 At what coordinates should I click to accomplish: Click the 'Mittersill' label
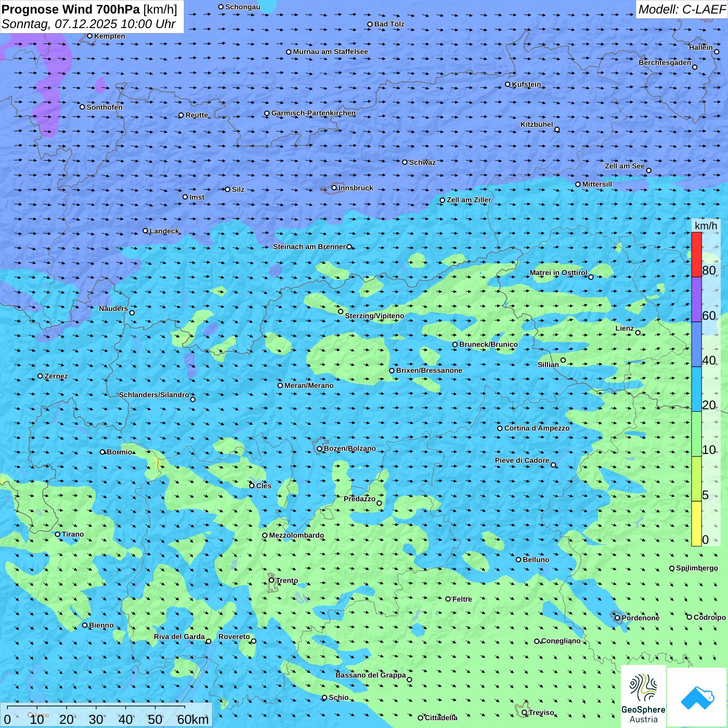597,184
